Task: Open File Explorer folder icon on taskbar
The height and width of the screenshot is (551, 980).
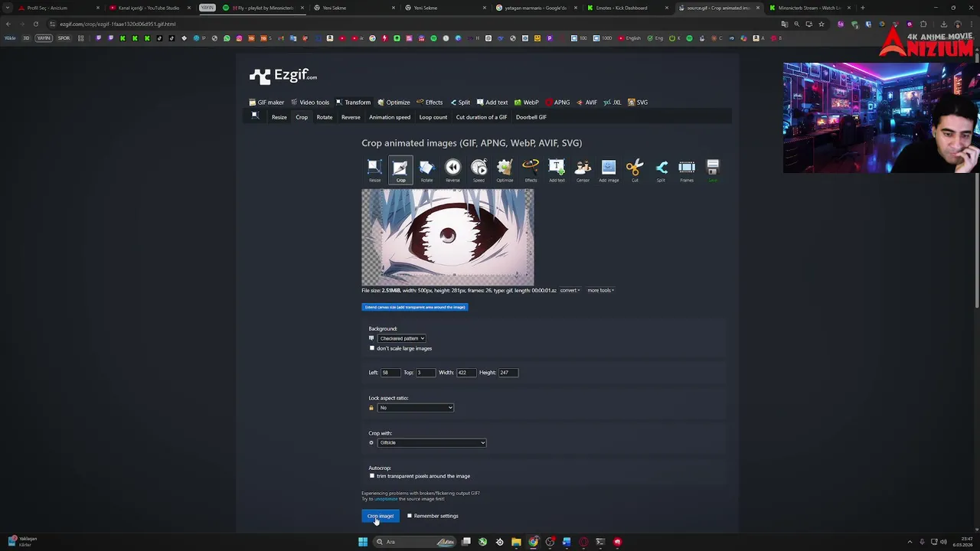Action: (x=516, y=542)
